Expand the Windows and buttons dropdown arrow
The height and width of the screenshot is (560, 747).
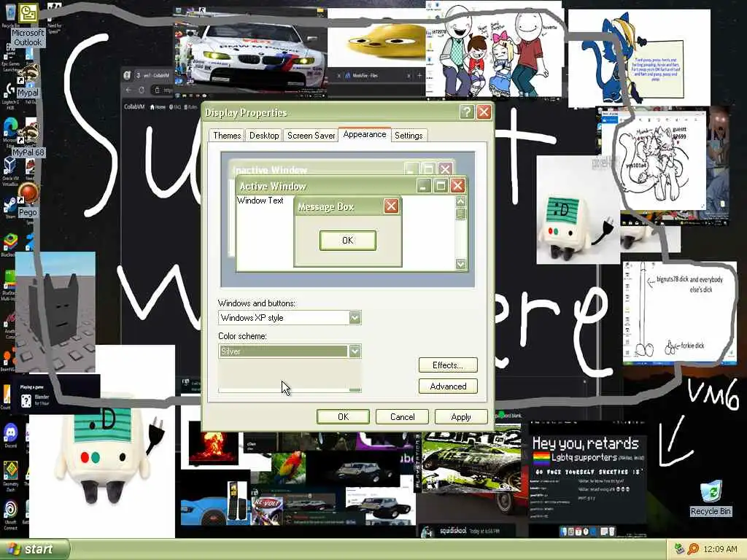click(x=355, y=318)
